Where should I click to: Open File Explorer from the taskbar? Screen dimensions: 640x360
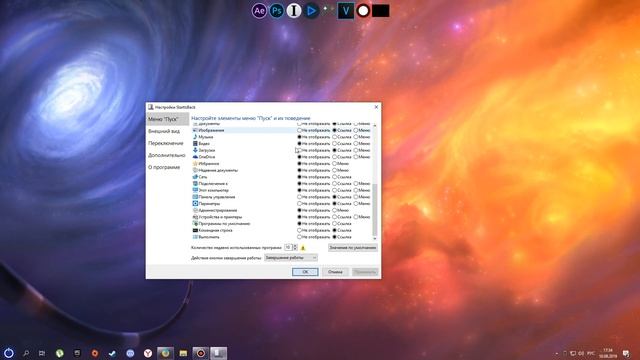pos(183,353)
